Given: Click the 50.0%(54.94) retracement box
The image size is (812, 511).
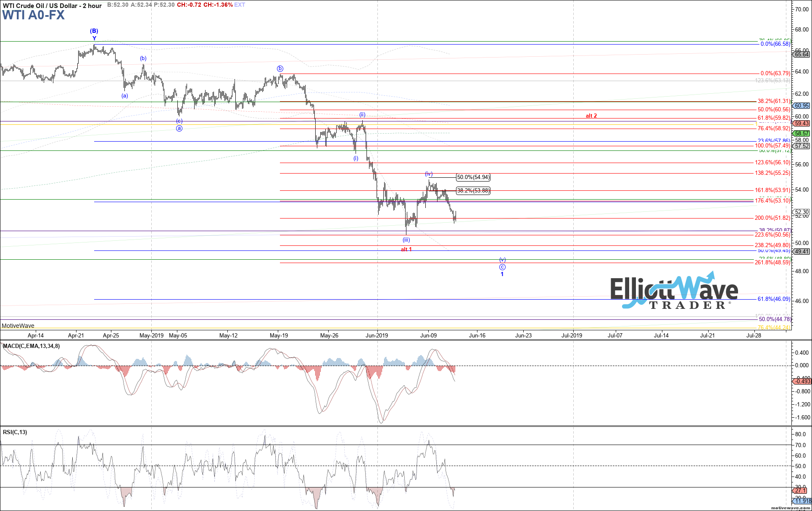Looking at the screenshot, I should [x=473, y=177].
